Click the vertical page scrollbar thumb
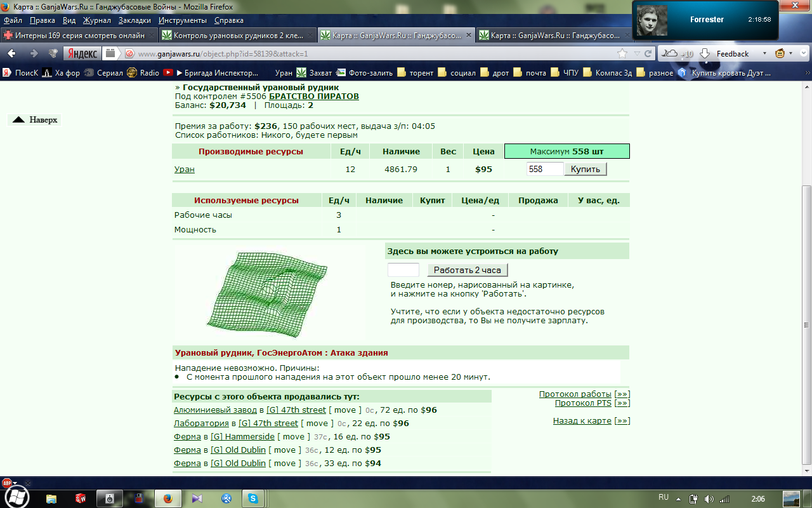The width and height of the screenshot is (812, 508). [x=806, y=324]
